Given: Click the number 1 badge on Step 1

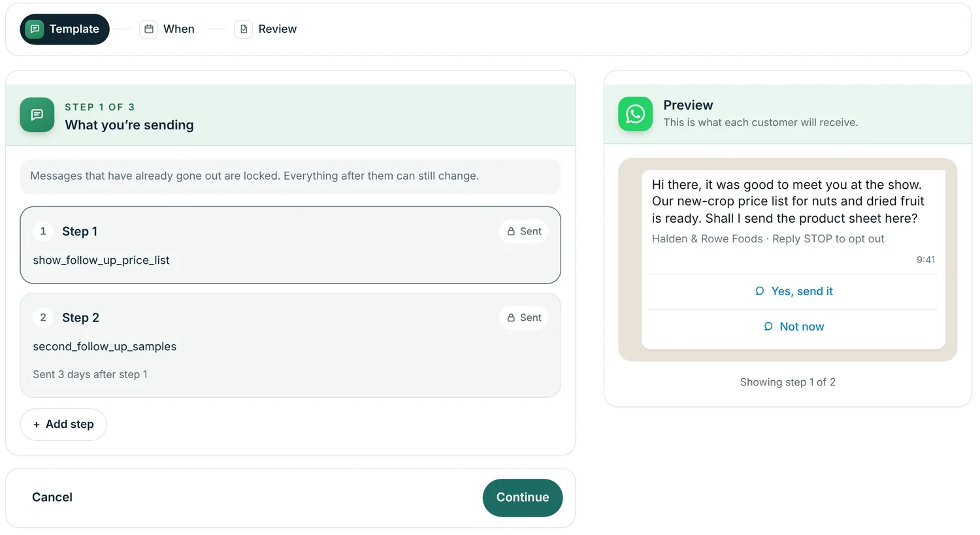Looking at the screenshot, I should [43, 231].
